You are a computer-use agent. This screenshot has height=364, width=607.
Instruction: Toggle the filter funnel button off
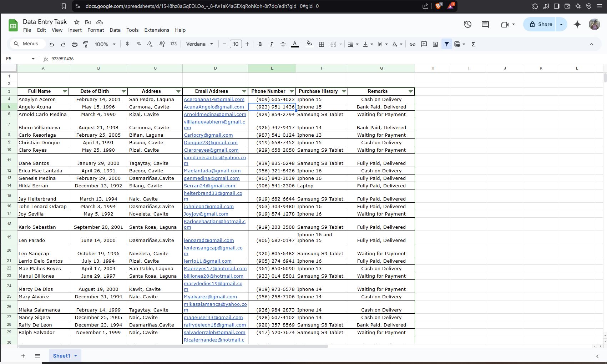pos(446,44)
